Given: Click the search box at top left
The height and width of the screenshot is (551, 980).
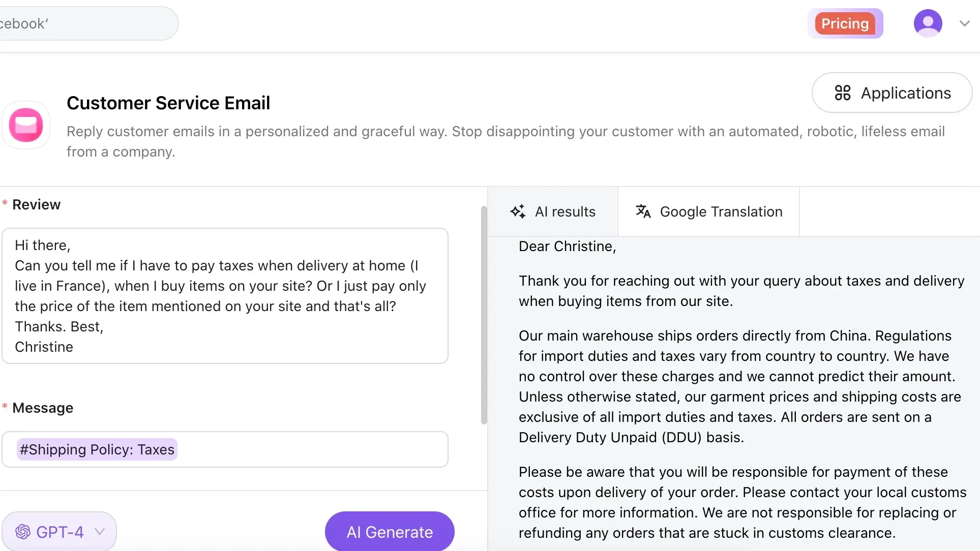Looking at the screenshot, I should pyautogui.click(x=86, y=23).
